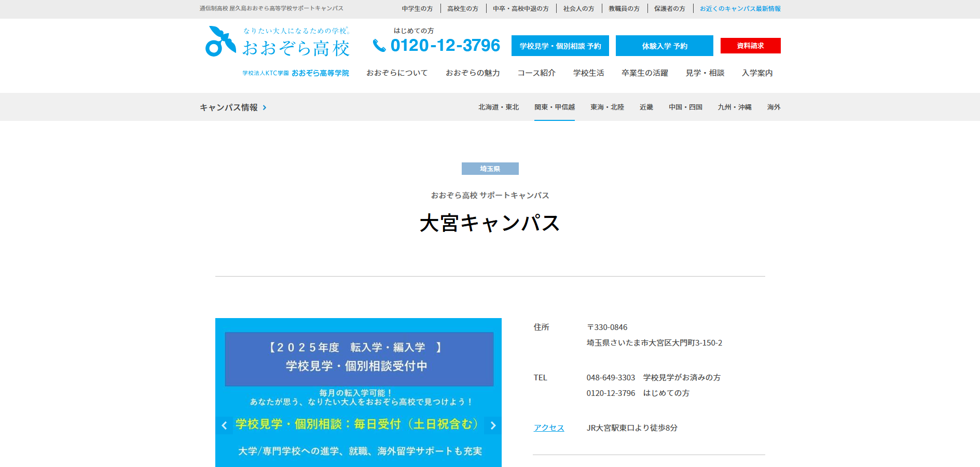Click the phone icon beside 0120-12-3796

(379, 46)
